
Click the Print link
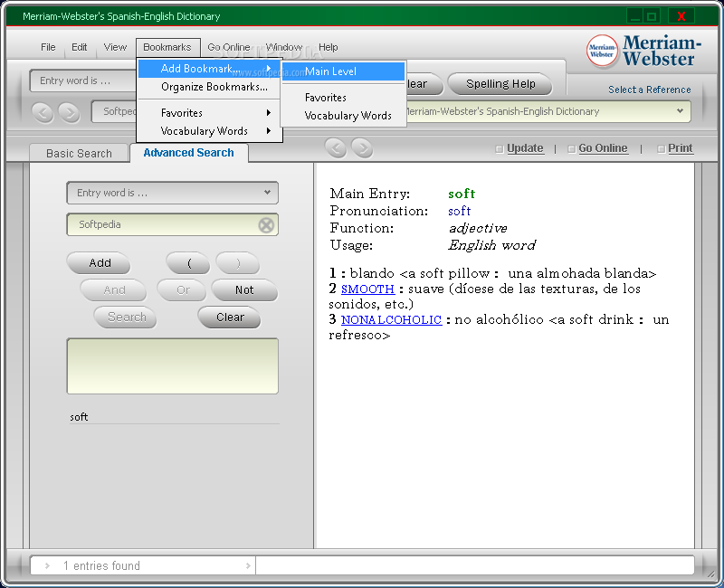click(681, 148)
